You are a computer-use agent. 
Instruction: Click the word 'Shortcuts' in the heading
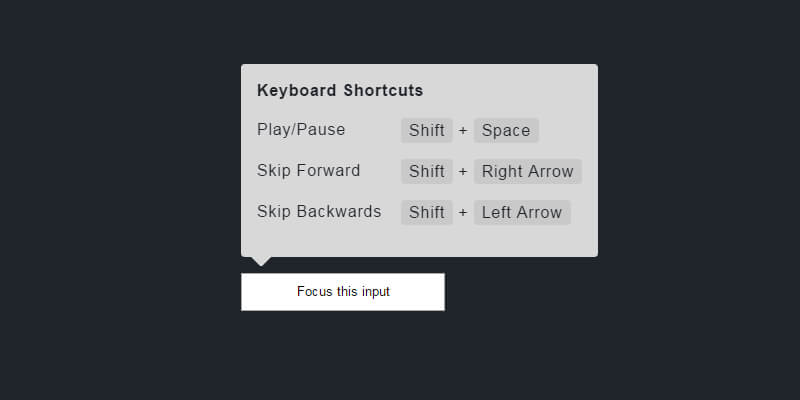click(x=383, y=91)
